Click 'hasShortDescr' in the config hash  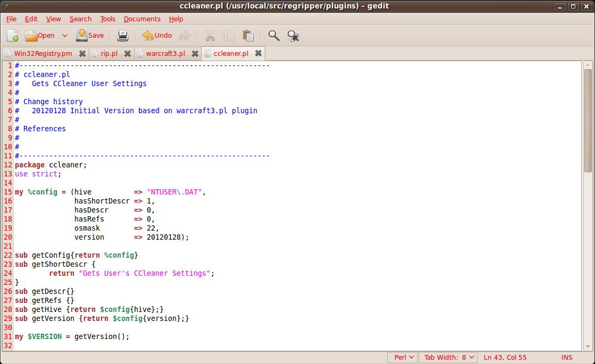102,201
